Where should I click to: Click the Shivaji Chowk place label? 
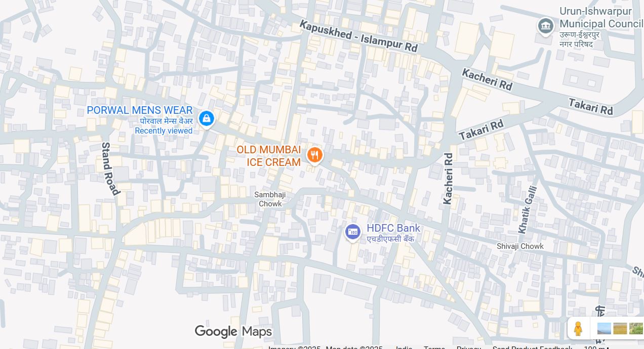(520, 246)
